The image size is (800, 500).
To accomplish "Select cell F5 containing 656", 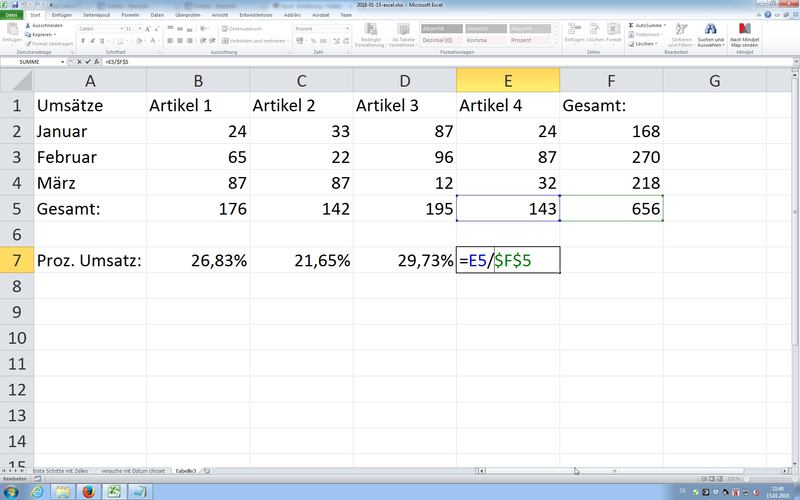I will (x=611, y=208).
